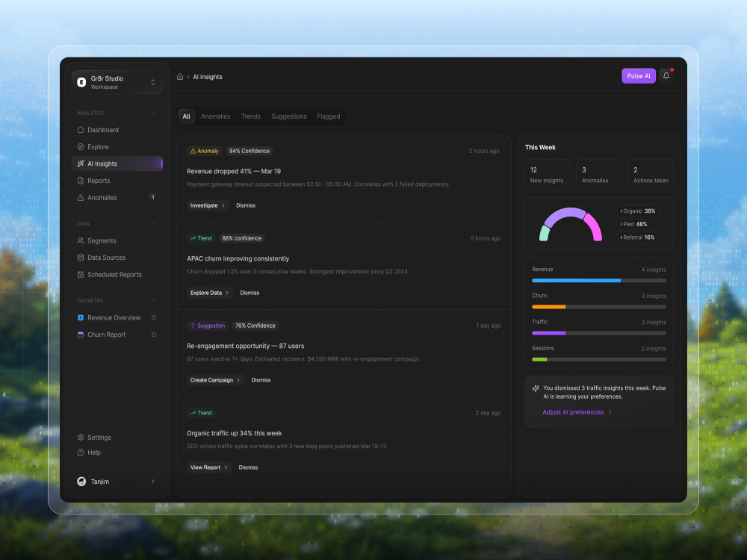The height and width of the screenshot is (560, 747).
Task: Click the Pulse AI button
Action: (639, 75)
